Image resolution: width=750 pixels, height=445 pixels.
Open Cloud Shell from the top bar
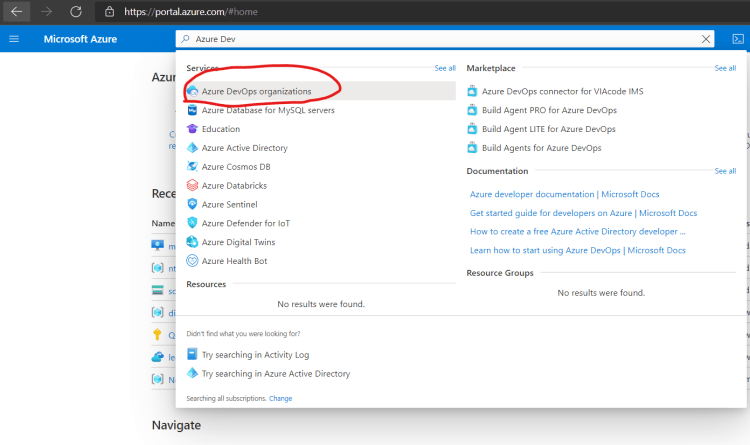(738, 39)
